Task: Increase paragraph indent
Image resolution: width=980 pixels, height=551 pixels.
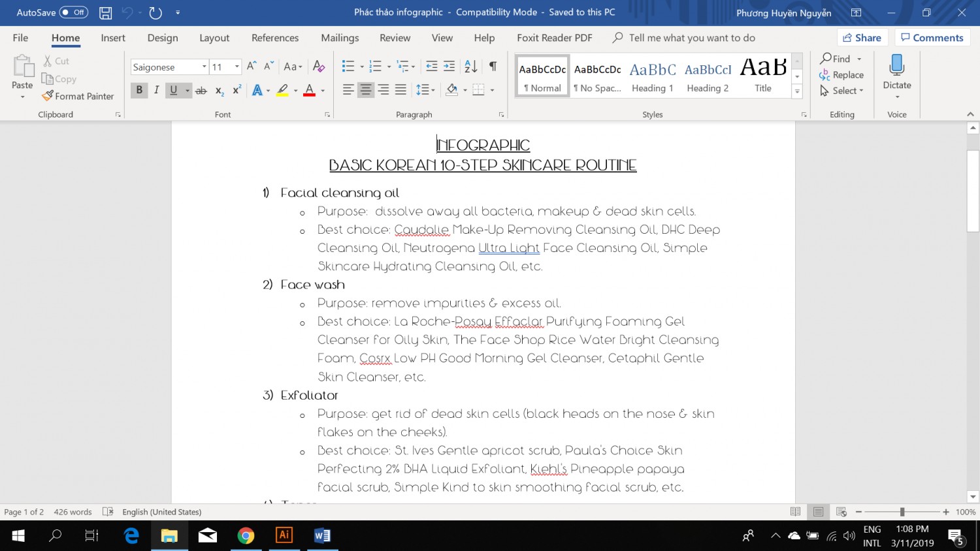Action: click(x=449, y=67)
